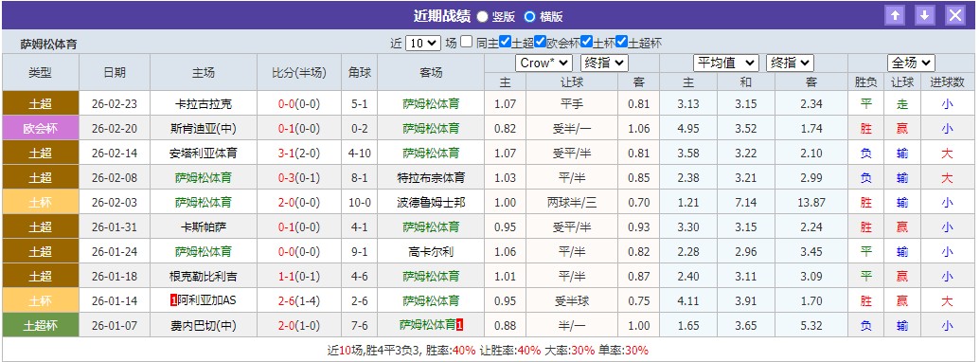The image size is (980, 362).
Task: Click draw odds value 7.14
Action: [745, 203]
